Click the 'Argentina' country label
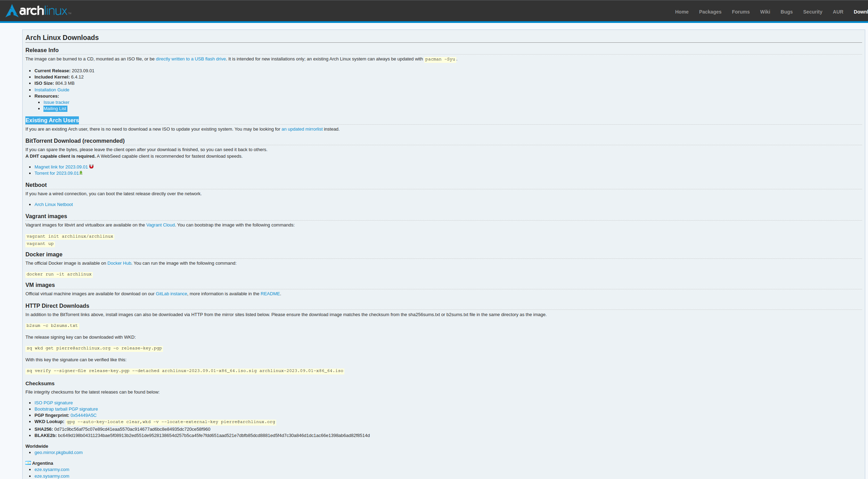This screenshot has height=479, width=868. (x=42, y=463)
